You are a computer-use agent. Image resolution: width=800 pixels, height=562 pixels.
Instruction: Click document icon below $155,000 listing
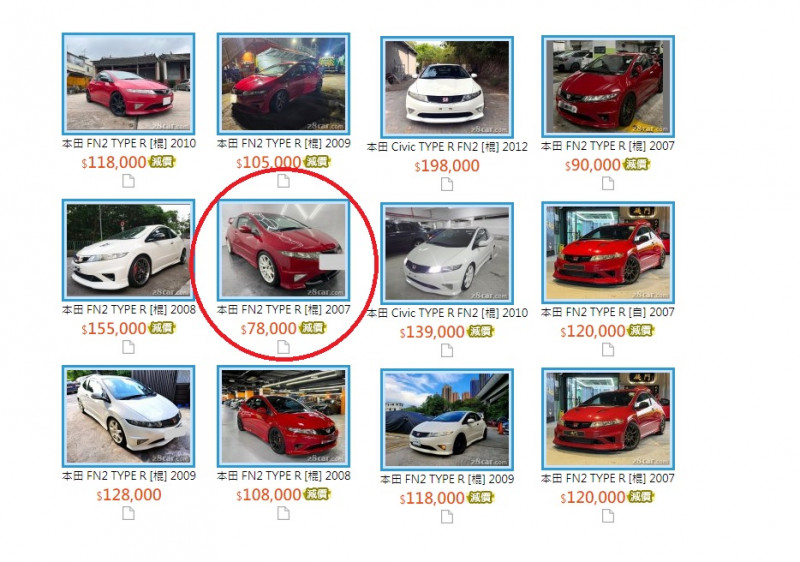pyautogui.click(x=129, y=347)
